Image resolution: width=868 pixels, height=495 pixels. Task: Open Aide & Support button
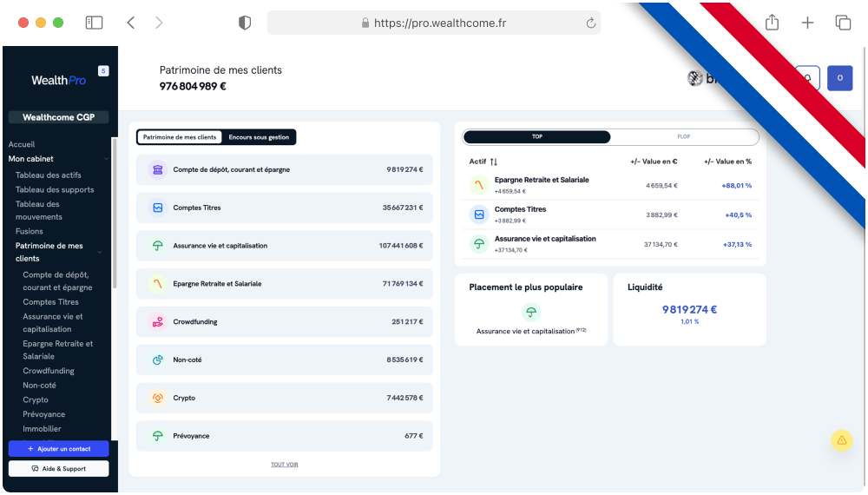tap(59, 469)
